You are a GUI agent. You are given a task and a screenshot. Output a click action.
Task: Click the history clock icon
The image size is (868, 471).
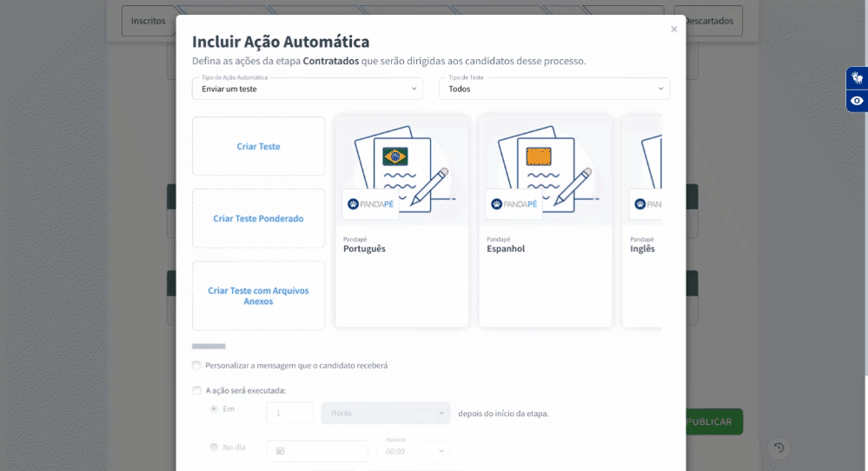[x=779, y=448]
